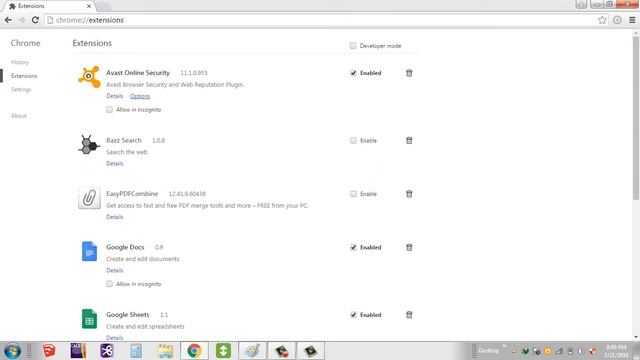Go back with the browser back arrow
The height and width of the screenshot is (360, 640).
coord(8,20)
